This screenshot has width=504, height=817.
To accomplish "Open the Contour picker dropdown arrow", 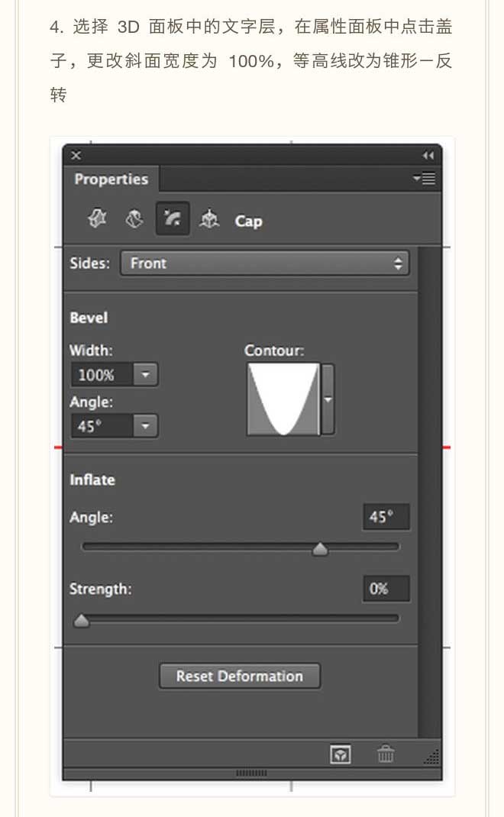I will pyautogui.click(x=328, y=399).
